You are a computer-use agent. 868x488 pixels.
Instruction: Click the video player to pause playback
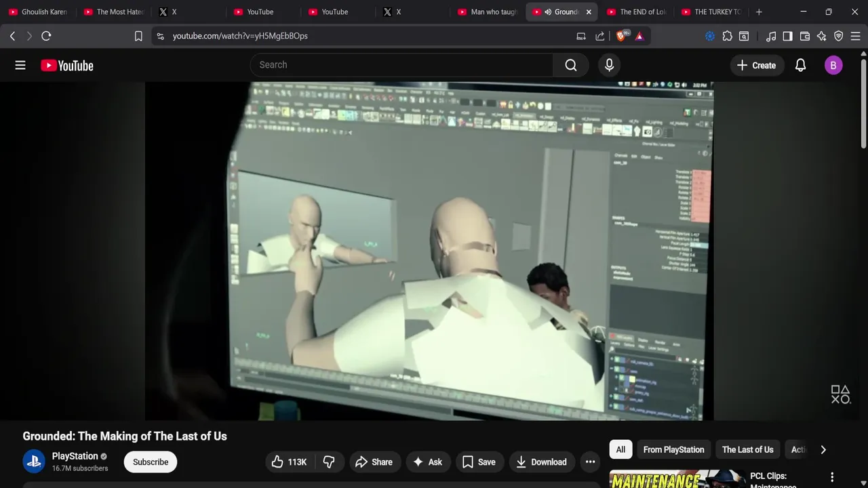coord(434,251)
